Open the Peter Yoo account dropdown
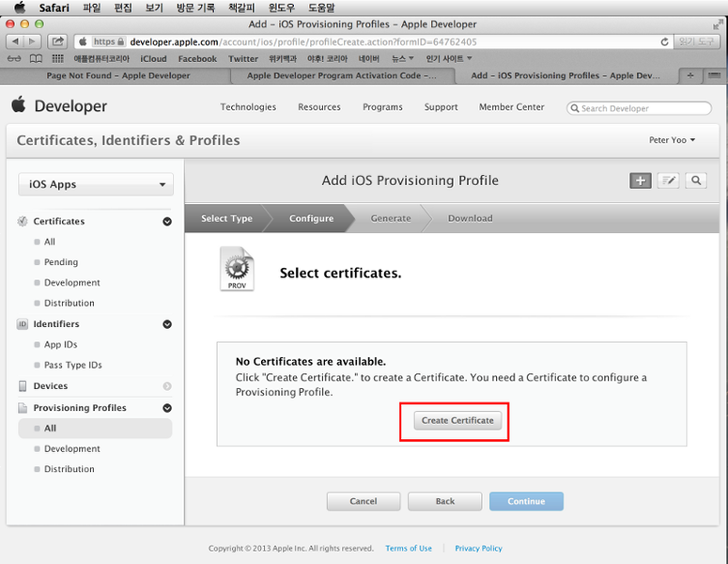This screenshot has height=564, width=728. click(x=673, y=140)
